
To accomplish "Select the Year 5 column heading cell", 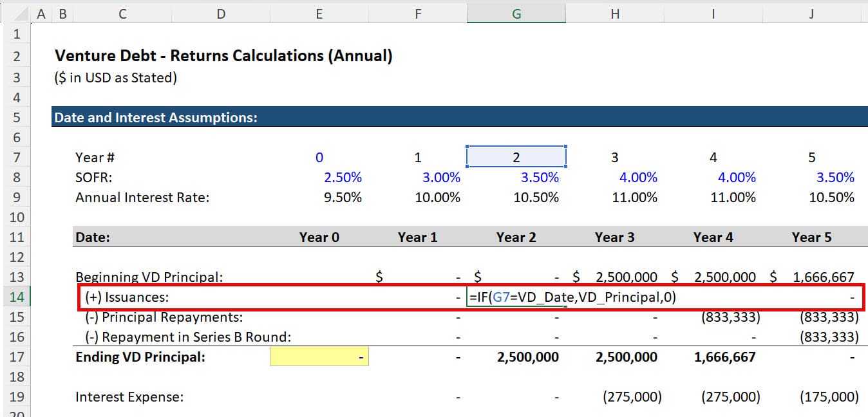I will pyautogui.click(x=811, y=237).
